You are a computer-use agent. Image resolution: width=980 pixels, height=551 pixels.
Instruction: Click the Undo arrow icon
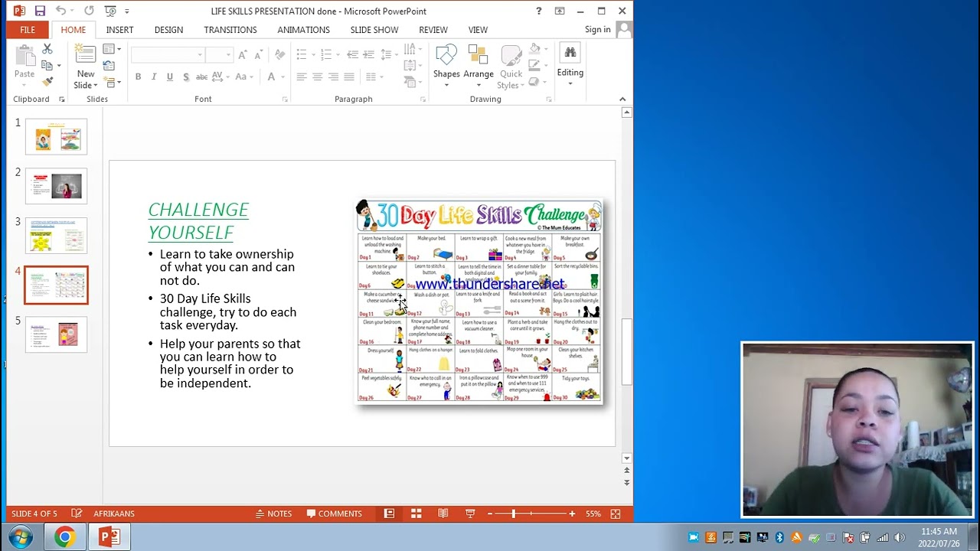point(60,11)
